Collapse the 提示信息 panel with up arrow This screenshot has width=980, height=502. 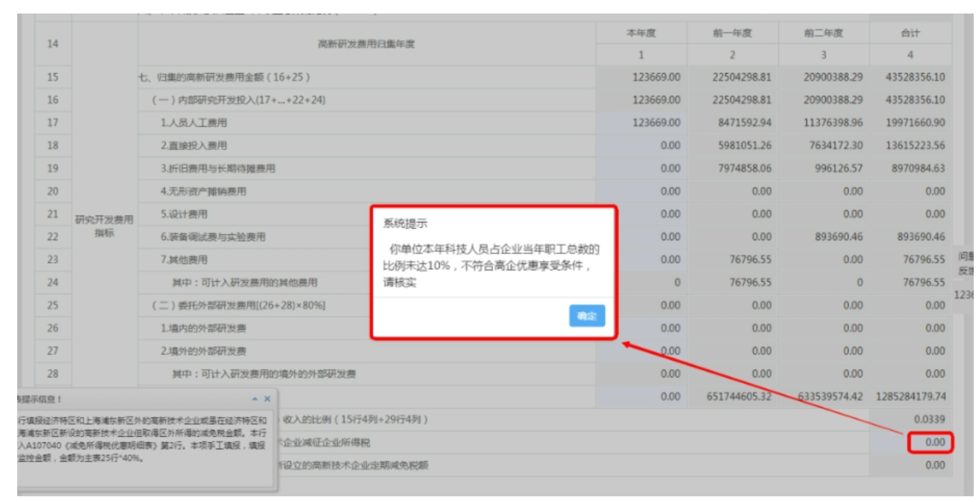point(255,399)
